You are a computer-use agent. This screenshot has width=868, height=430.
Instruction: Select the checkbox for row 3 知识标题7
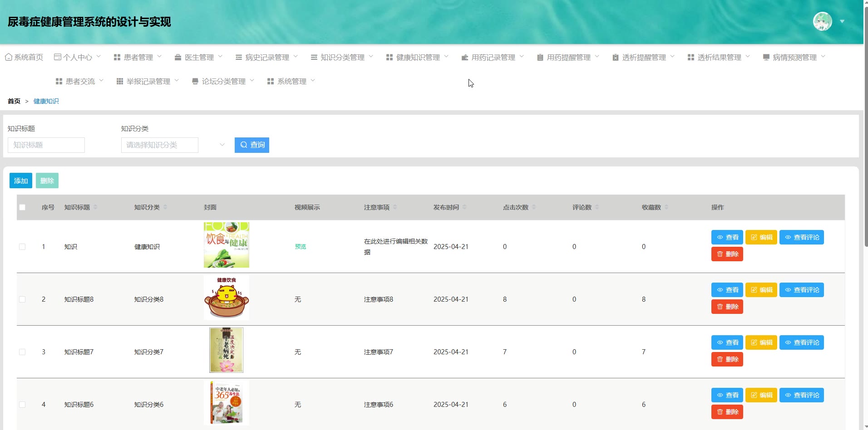click(22, 352)
